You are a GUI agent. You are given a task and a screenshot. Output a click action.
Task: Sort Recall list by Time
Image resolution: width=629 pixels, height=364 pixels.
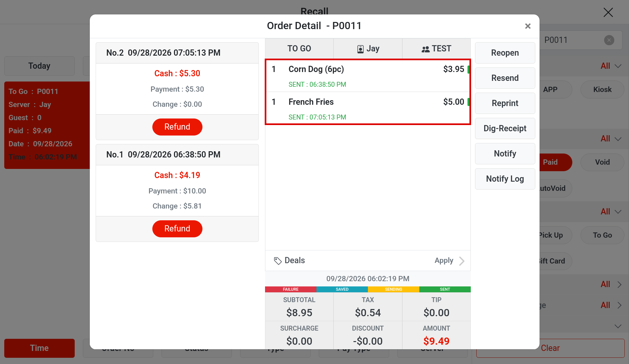point(39,348)
